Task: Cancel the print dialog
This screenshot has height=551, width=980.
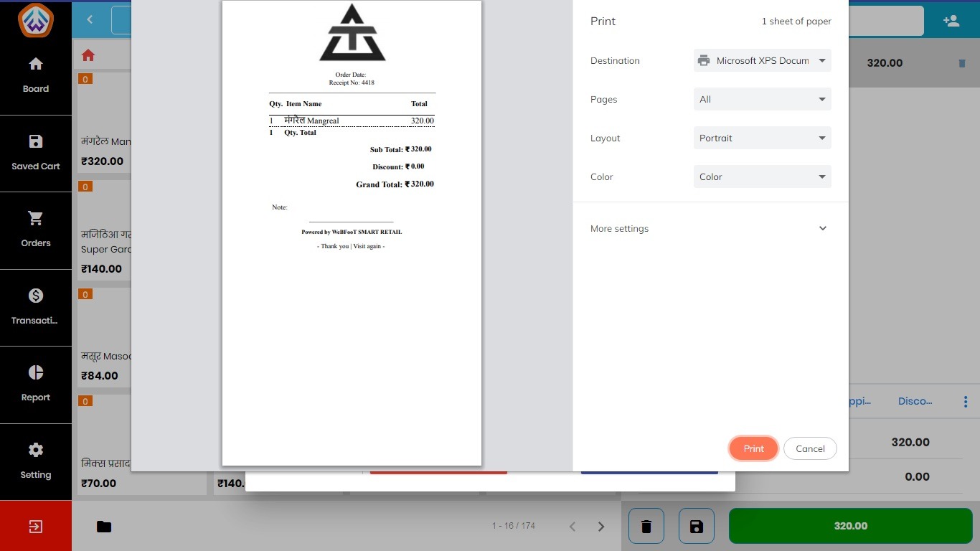Action: [810, 448]
